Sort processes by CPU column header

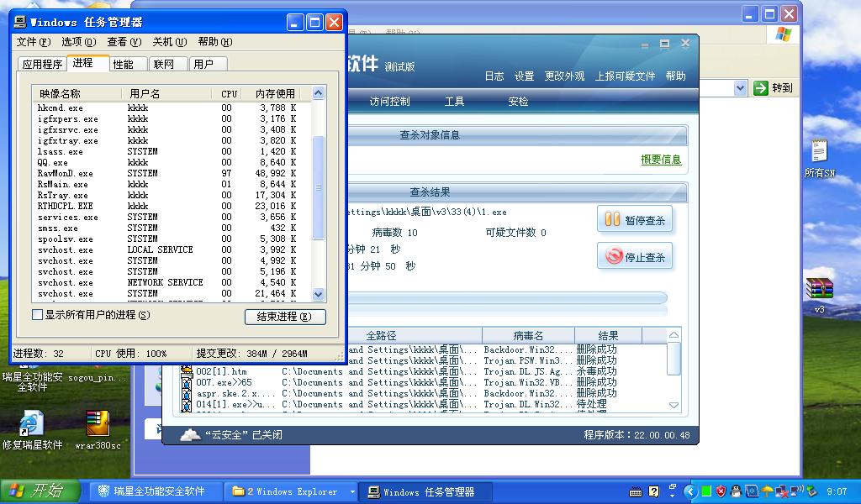[228, 94]
